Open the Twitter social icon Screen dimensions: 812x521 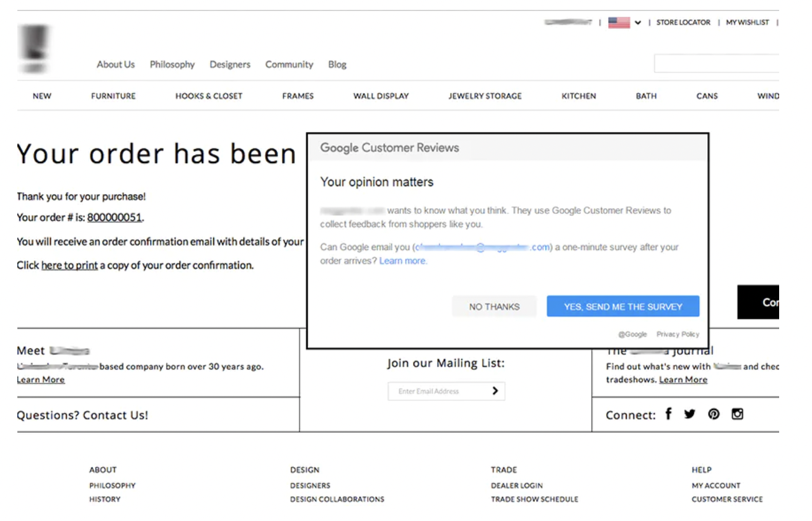coord(690,414)
